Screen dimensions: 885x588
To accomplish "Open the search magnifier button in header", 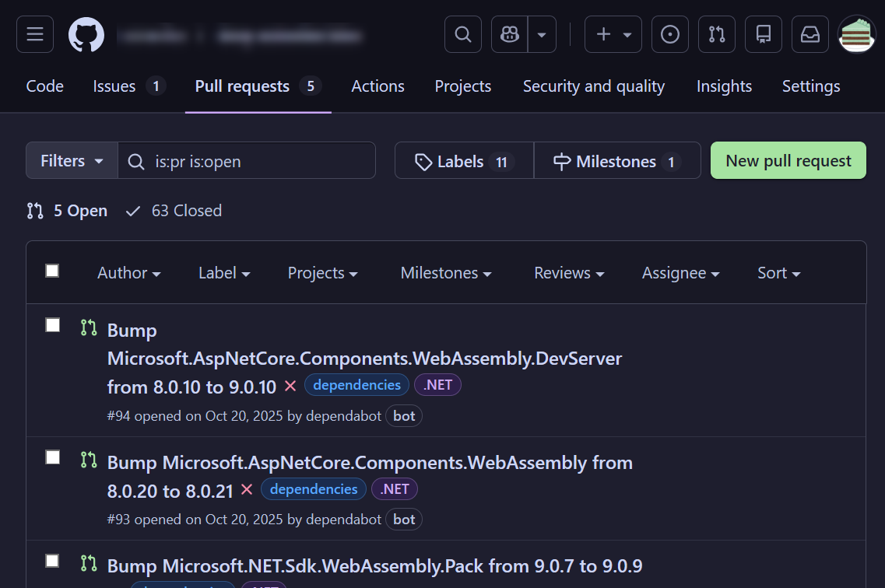I will 463,34.
